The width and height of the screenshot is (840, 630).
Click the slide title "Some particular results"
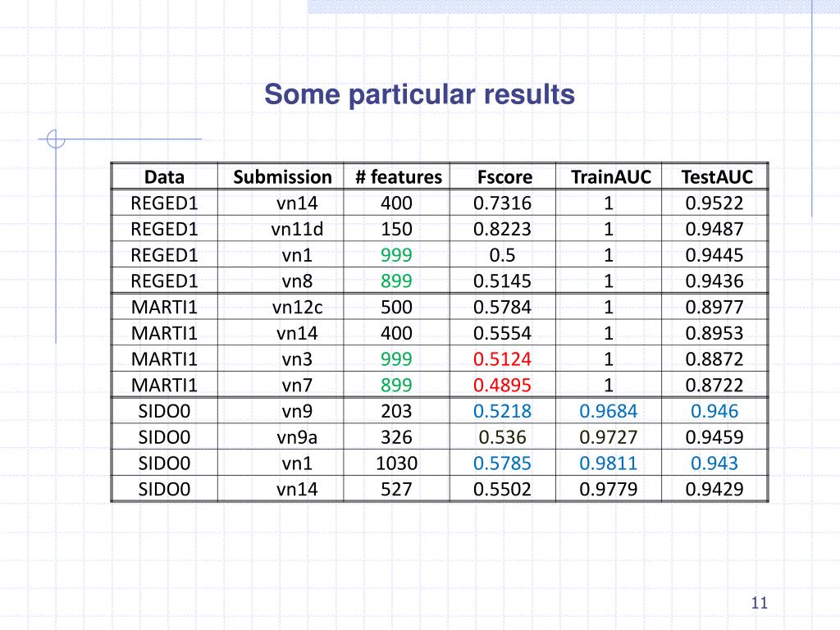(x=419, y=95)
